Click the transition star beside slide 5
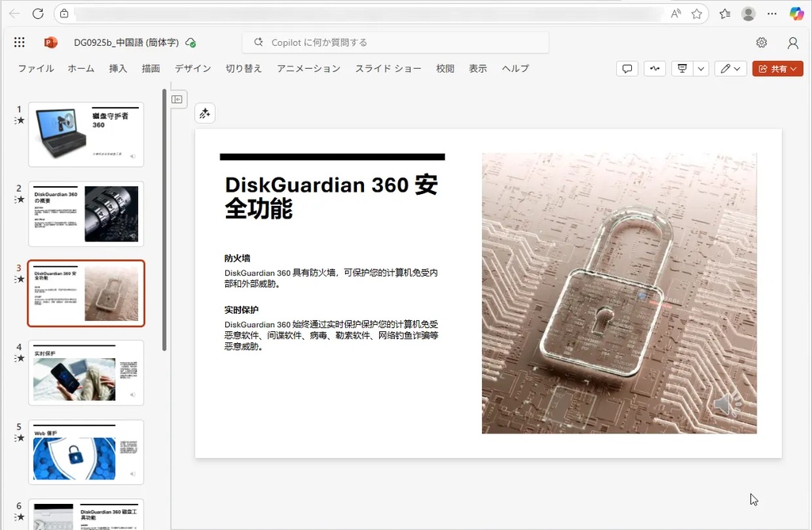Viewport: 812px width, 530px height. click(x=20, y=438)
